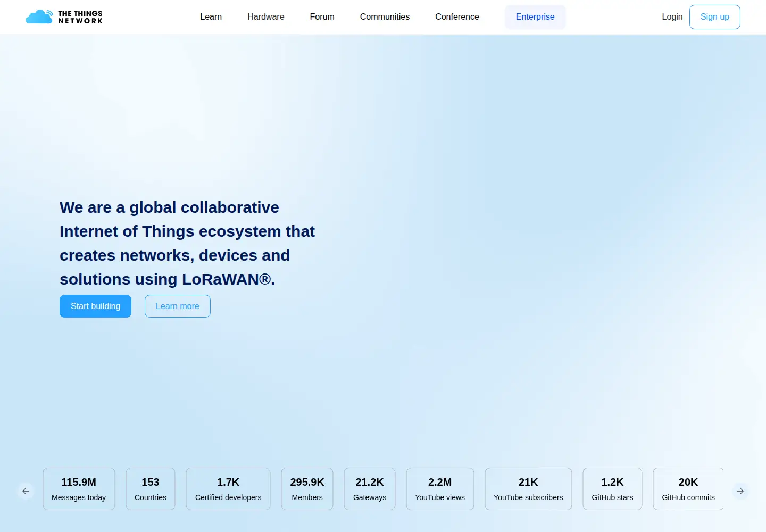Viewport: 766px width, 532px height.
Task: Open the Hardware menu item
Action: point(266,17)
